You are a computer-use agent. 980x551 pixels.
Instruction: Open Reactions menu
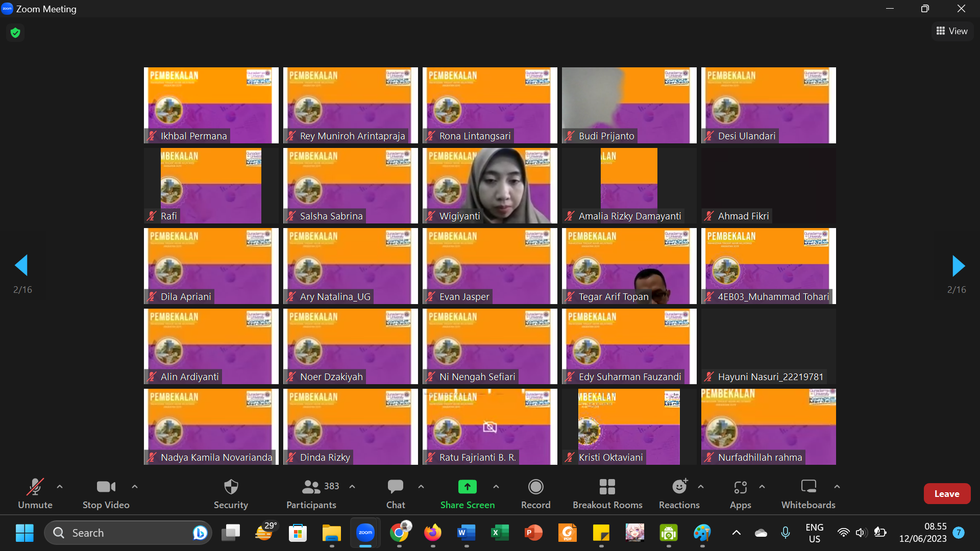click(679, 493)
